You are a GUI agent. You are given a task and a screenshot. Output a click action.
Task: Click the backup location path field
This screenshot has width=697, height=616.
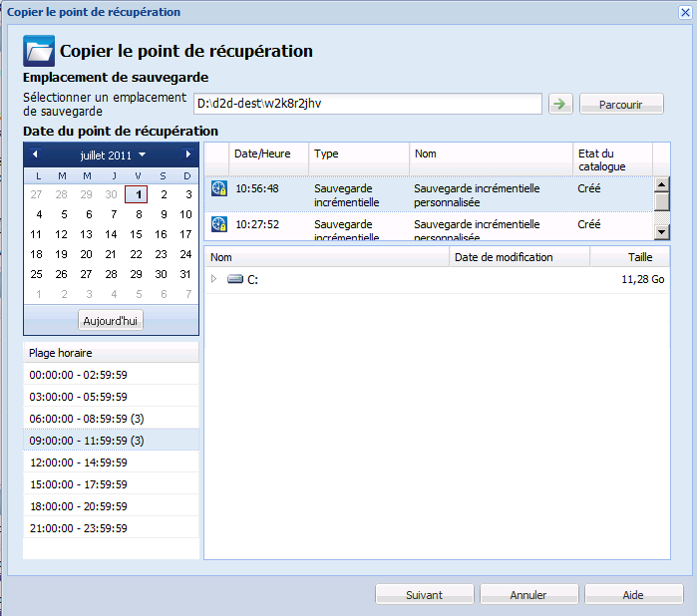[367, 104]
